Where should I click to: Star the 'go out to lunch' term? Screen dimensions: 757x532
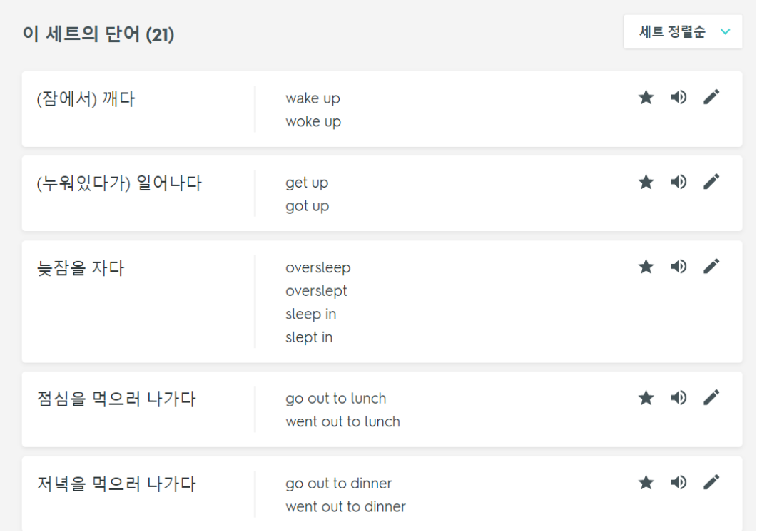point(646,398)
